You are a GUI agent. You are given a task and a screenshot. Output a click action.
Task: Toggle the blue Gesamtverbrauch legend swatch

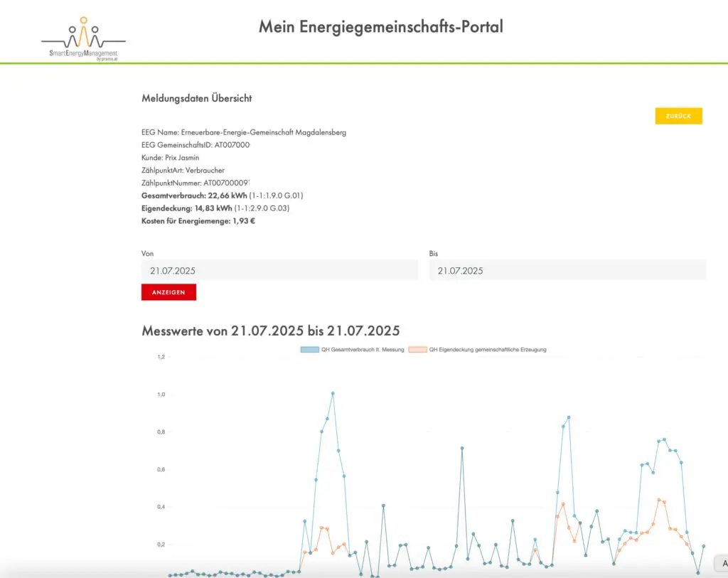pos(309,350)
